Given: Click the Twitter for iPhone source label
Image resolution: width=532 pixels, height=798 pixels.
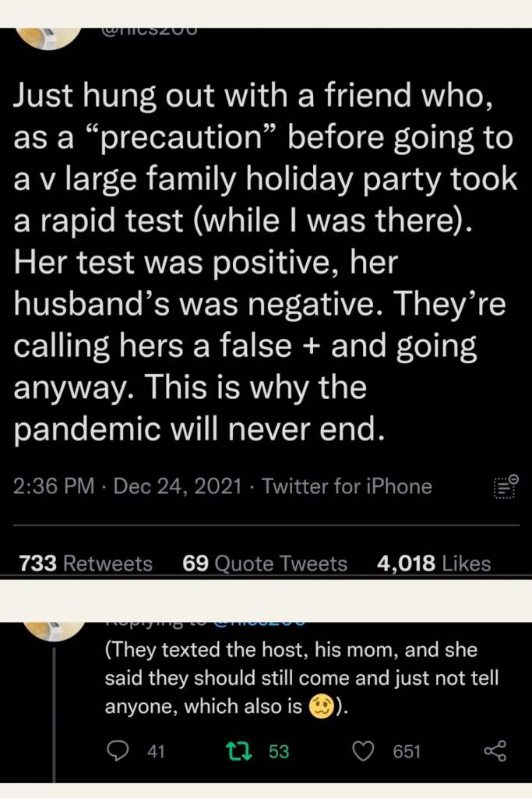Looking at the screenshot, I should coord(346,486).
